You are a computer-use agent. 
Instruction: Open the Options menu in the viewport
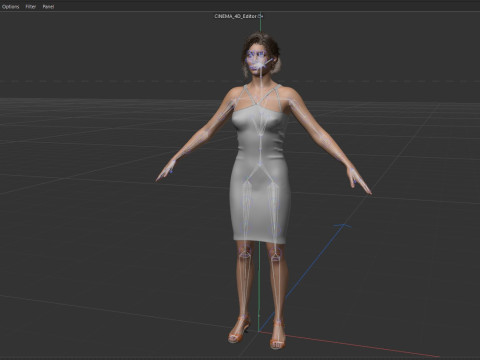[x=10, y=6]
